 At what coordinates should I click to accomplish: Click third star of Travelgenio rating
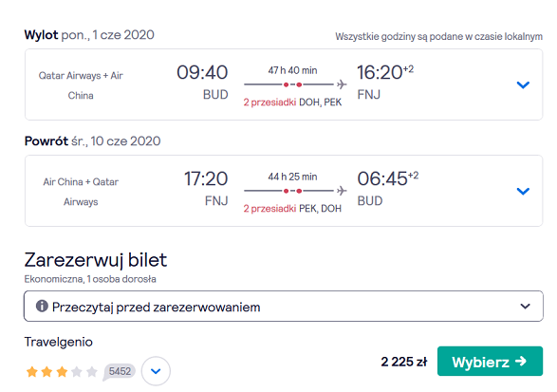click(62, 372)
